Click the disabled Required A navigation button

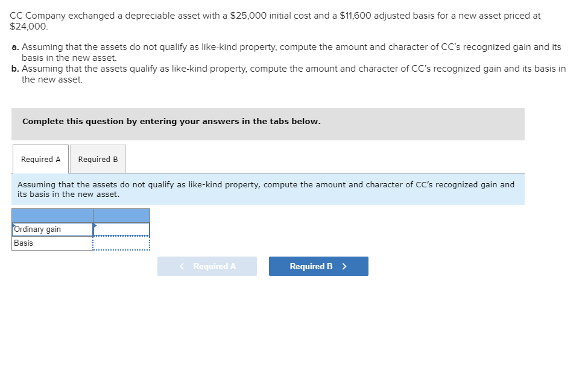pos(207,266)
